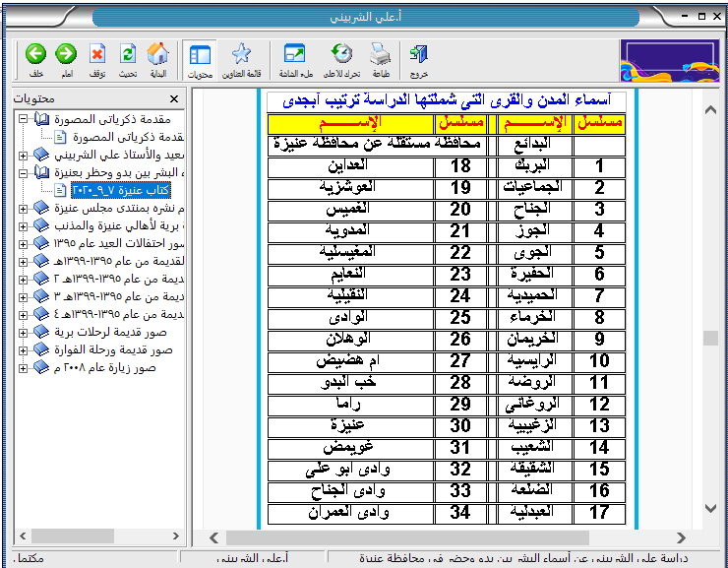Expand the لأهالي عنيزة والمذنب node
This screenshot has height=568, width=728.
[23, 226]
